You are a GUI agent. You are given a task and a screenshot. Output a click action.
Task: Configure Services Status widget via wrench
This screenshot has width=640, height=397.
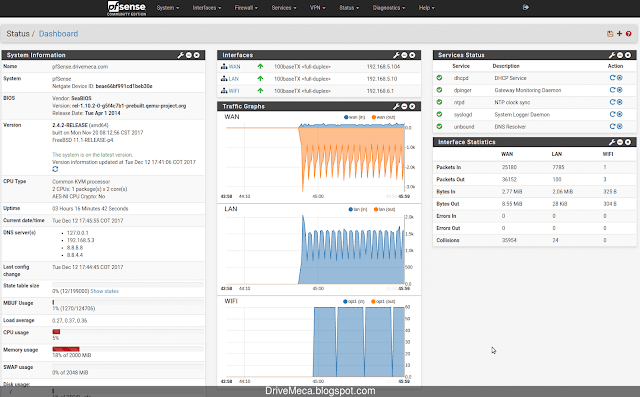612,55
